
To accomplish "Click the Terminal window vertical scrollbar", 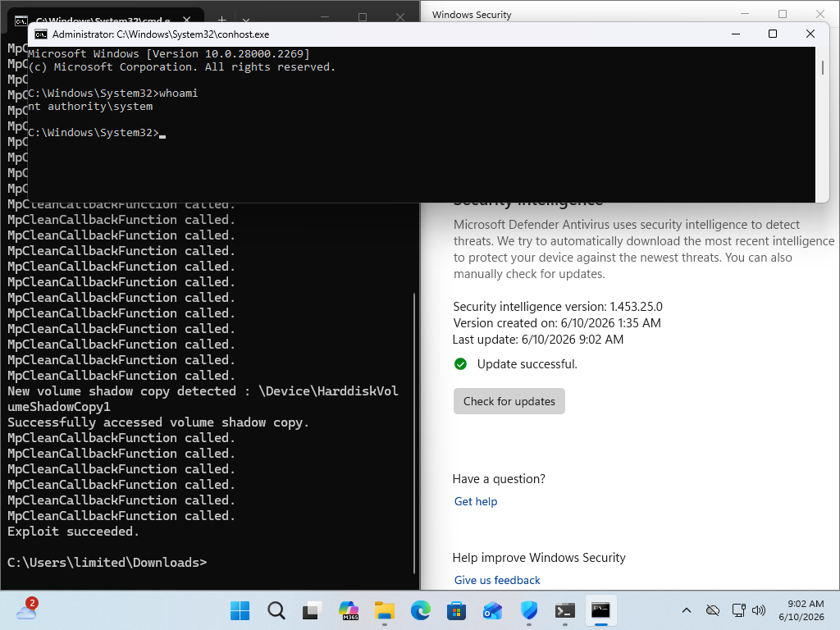I will coord(414,433).
